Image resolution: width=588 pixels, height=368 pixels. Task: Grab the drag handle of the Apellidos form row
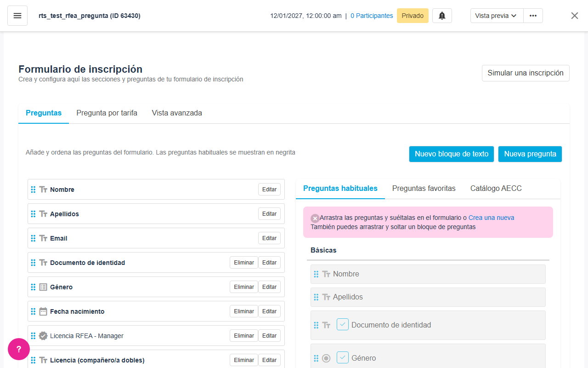33,214
